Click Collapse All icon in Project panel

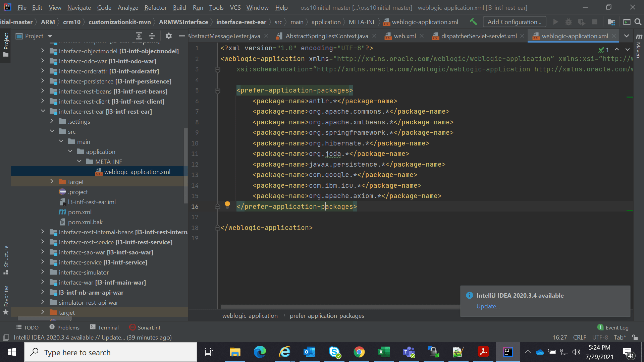click(x=152, y=36)
